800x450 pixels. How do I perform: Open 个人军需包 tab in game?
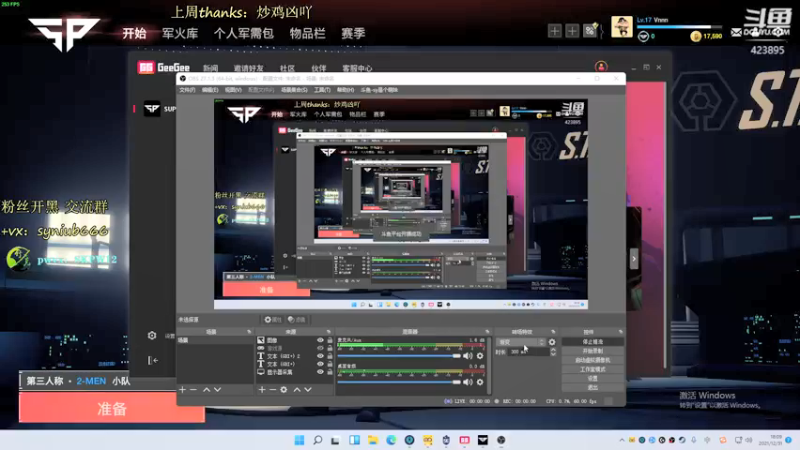pos(244,34)
